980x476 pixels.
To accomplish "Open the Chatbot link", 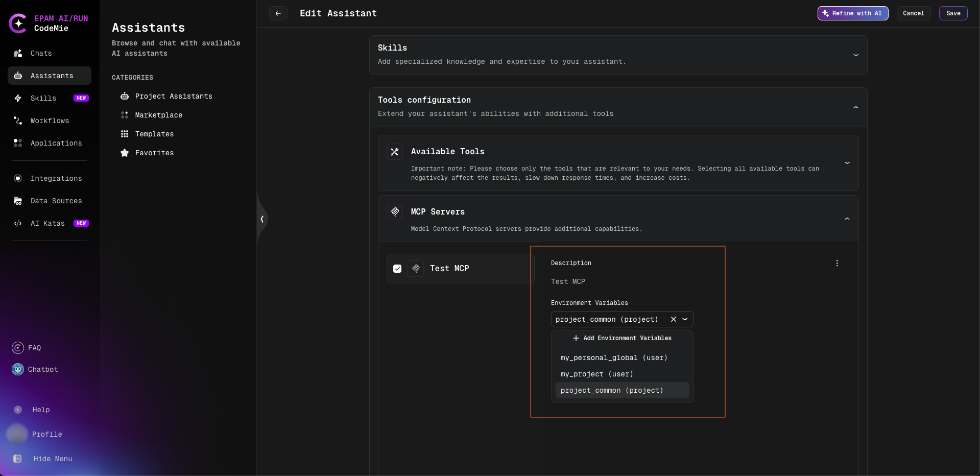I will (x=43, y=369).
